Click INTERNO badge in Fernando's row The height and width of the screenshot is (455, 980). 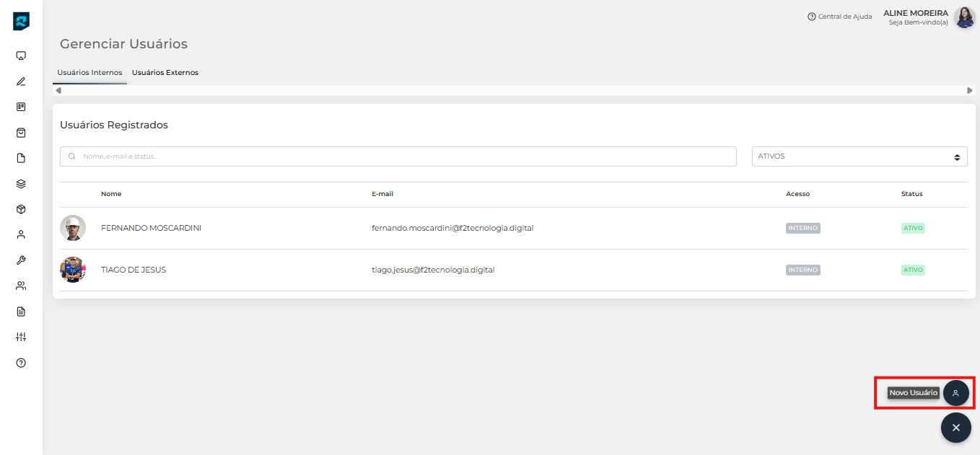tap(803, 228)
